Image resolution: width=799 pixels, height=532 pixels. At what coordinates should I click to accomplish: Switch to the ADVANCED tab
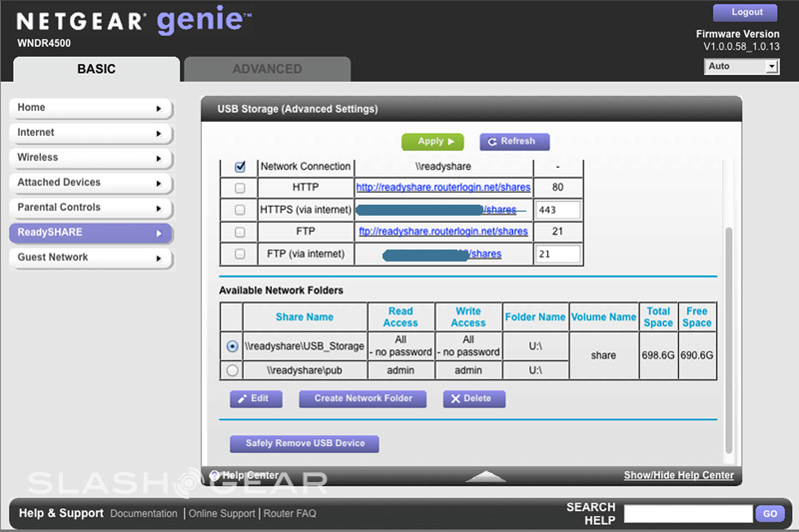click(x=267, y=69)
